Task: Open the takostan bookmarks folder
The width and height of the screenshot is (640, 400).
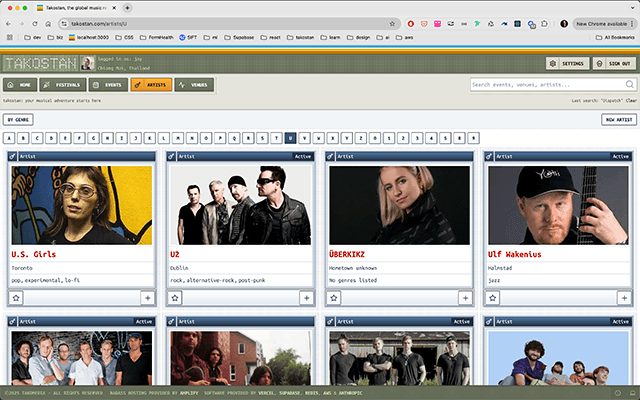Action: (x=300, y=37)
